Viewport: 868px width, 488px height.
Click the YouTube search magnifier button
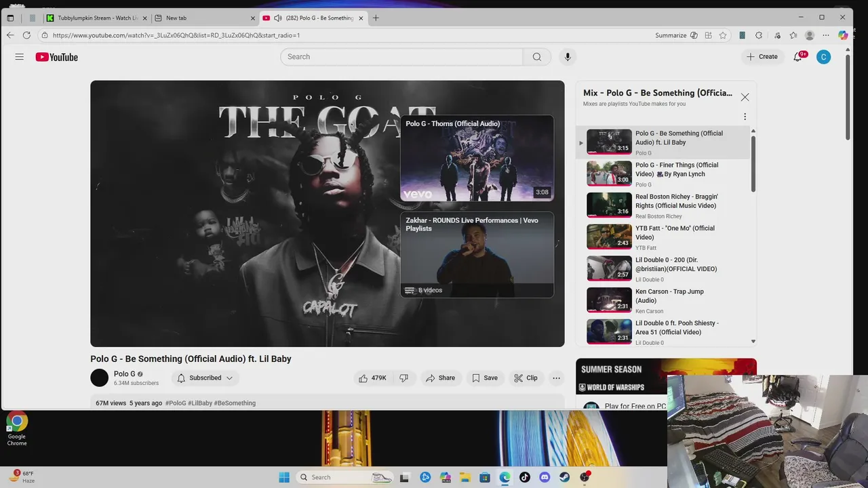537,57
